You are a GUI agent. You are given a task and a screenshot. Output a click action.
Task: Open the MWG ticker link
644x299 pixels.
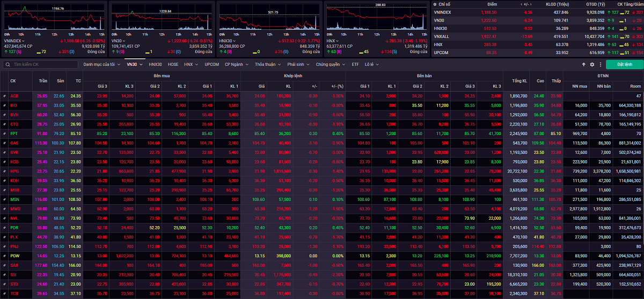15,208
